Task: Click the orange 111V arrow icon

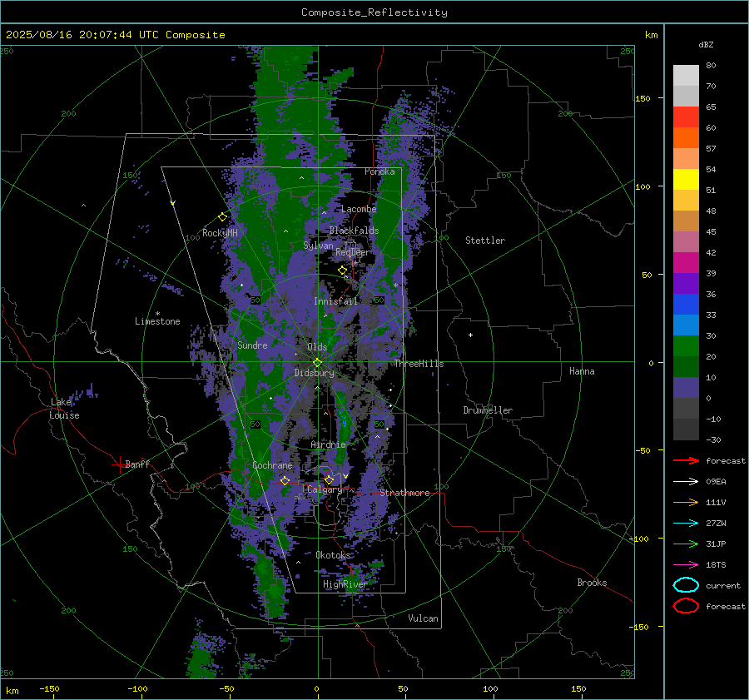Action: pyautogui.click(x=686, y=502)
